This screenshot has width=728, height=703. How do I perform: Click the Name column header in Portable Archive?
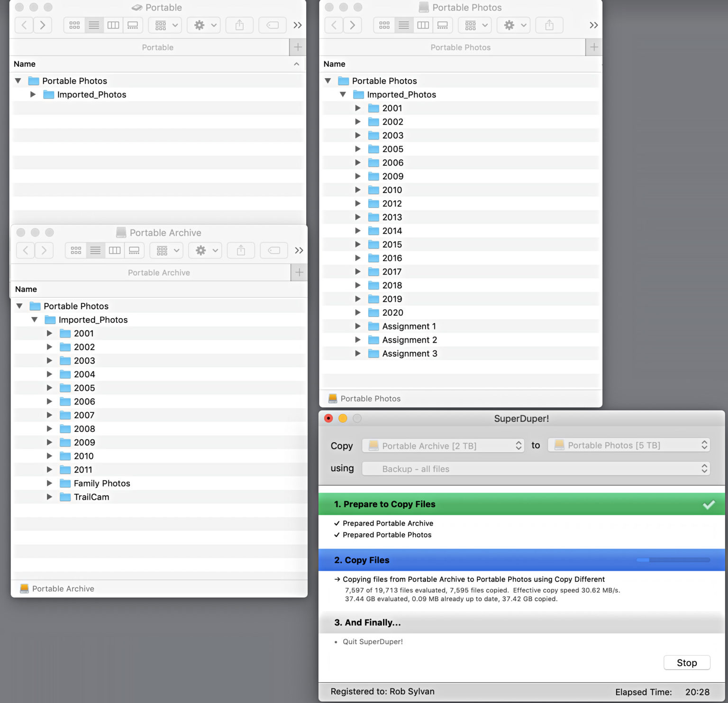(x=26, y=289)
